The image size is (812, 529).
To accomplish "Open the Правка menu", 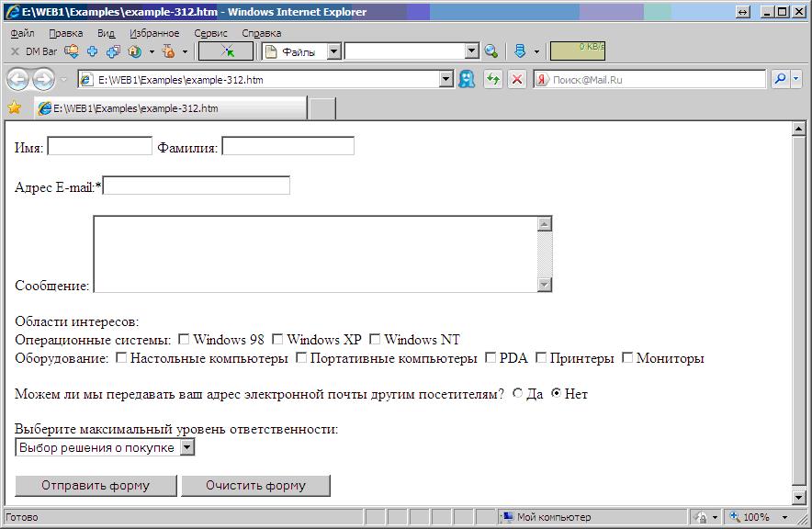I will (66, 33).
